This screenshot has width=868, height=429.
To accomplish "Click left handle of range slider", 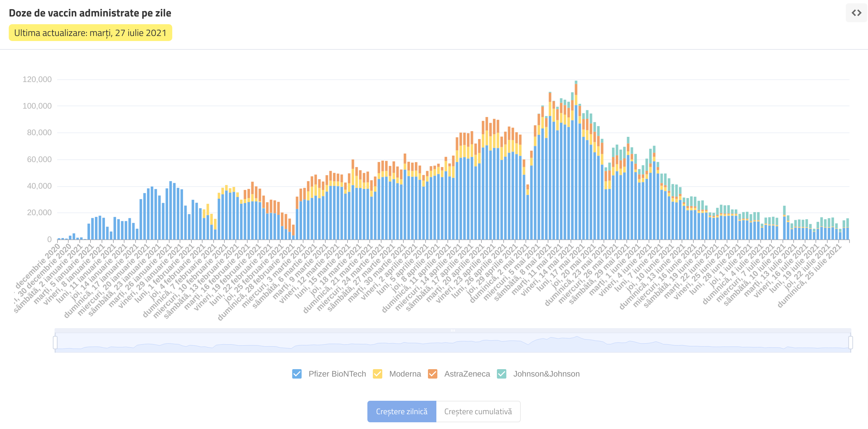I will (55, 343).
